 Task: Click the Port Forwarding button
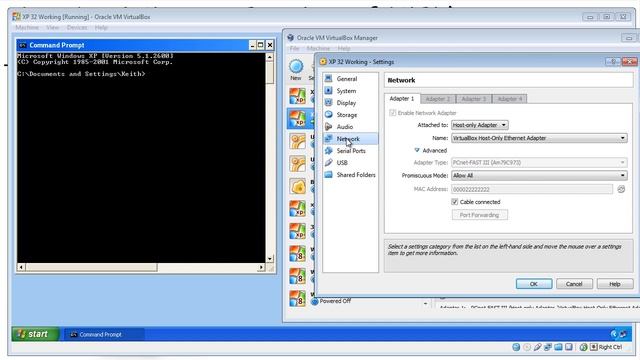click(480, 215)
